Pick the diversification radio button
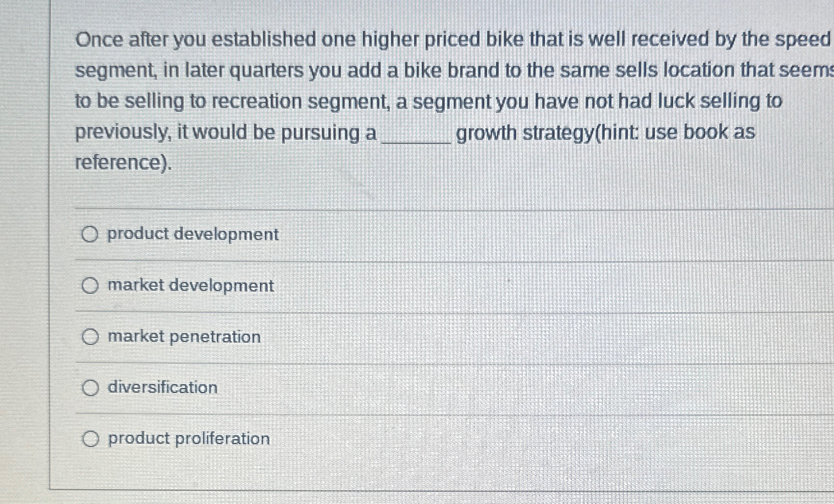 pos(90,388)
